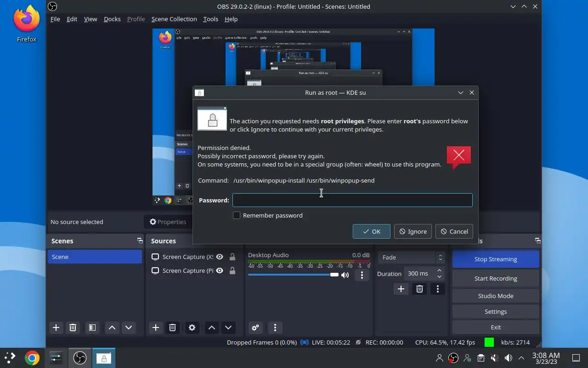
Task: Focus the Password input field
Action: (x=352, y=200)
